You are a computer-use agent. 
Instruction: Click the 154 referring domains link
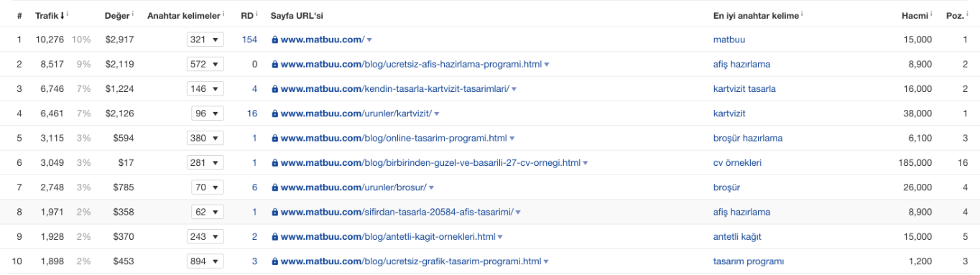coord(249,39)
